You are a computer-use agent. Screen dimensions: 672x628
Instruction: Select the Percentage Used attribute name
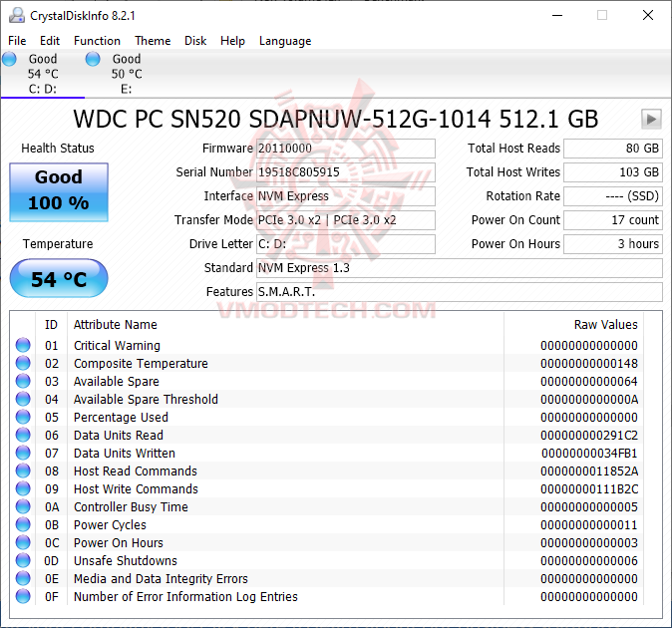(x=121, y=418)
